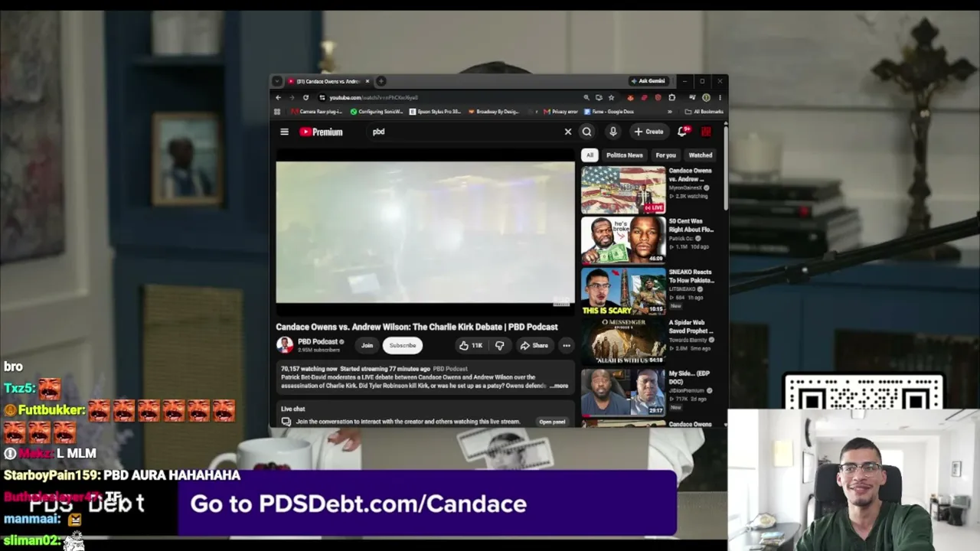Image resolution: width=980 pixels, height=551 pixels.
Task: Open 50 Cent Was Right thumbnail
Action: (x=623, y=240)
